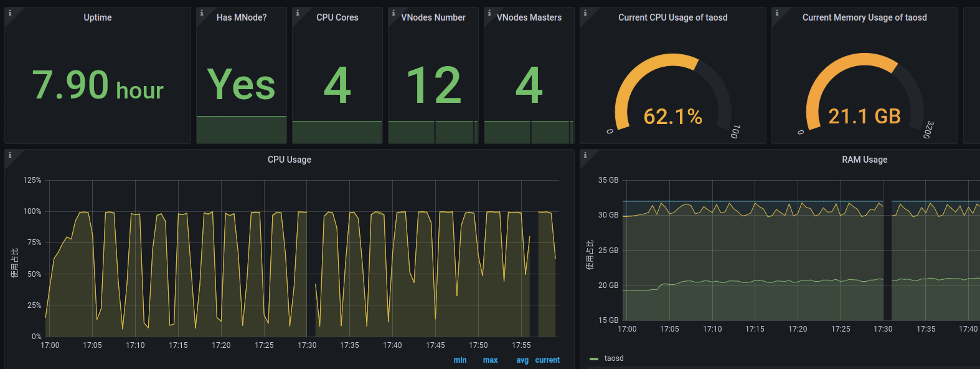Open the VNodes Masters panel title menu
Viewport: 980px width, 369px height.
pos(529,17)
